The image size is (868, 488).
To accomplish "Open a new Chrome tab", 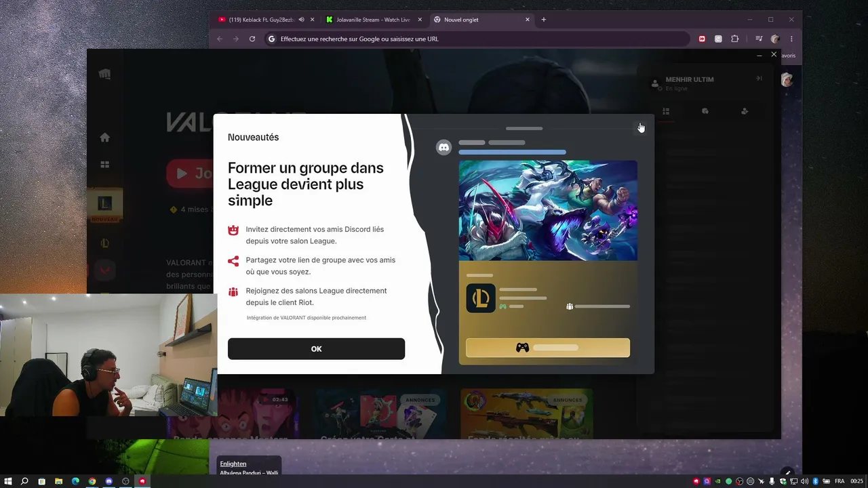I will [543, 20].
